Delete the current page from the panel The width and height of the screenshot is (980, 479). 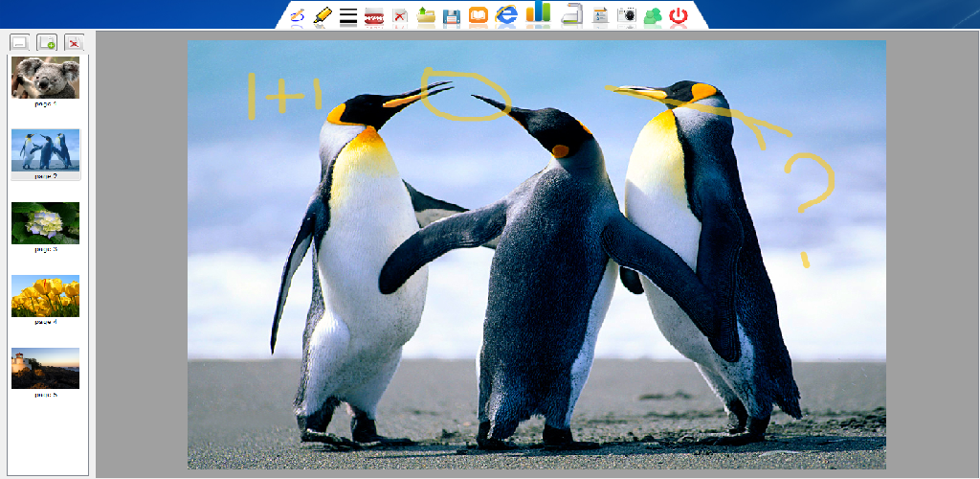[74, 42]
